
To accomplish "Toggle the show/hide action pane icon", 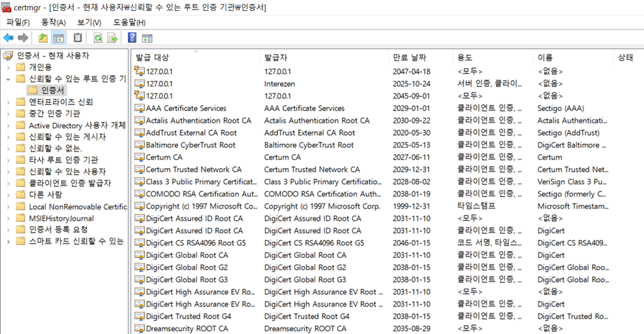I will (x=147, y=38).
